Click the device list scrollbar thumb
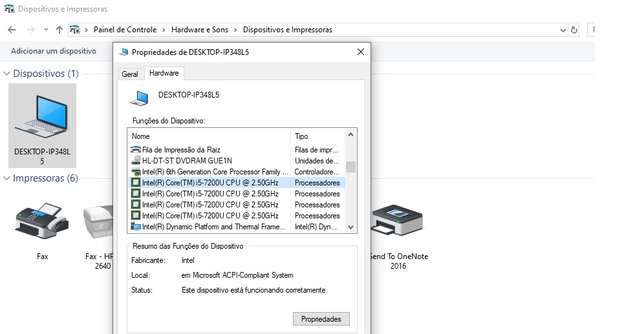The width and height of the screenshot is (644, 334). coord(350,167)
